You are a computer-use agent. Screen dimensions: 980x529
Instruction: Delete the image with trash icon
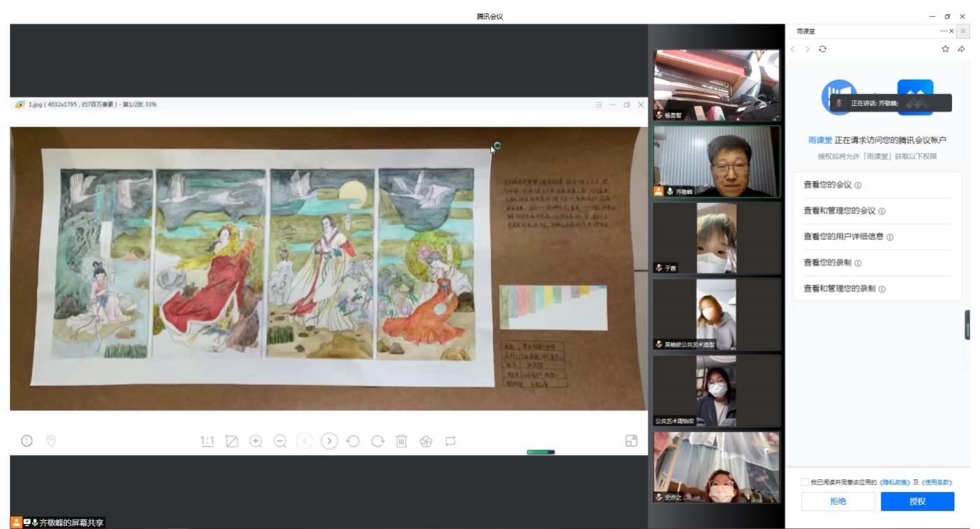point(401,440)
